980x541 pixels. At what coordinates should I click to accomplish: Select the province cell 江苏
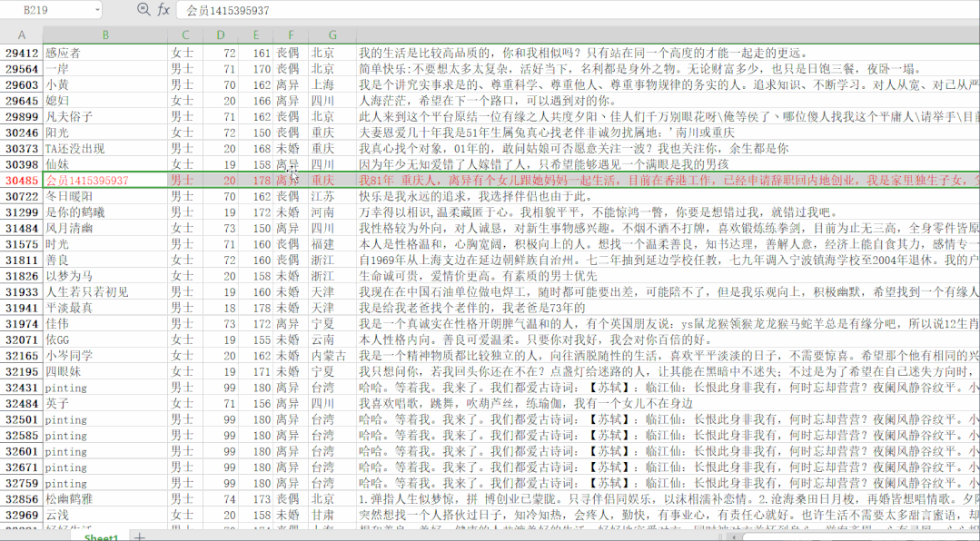(332, 196)
